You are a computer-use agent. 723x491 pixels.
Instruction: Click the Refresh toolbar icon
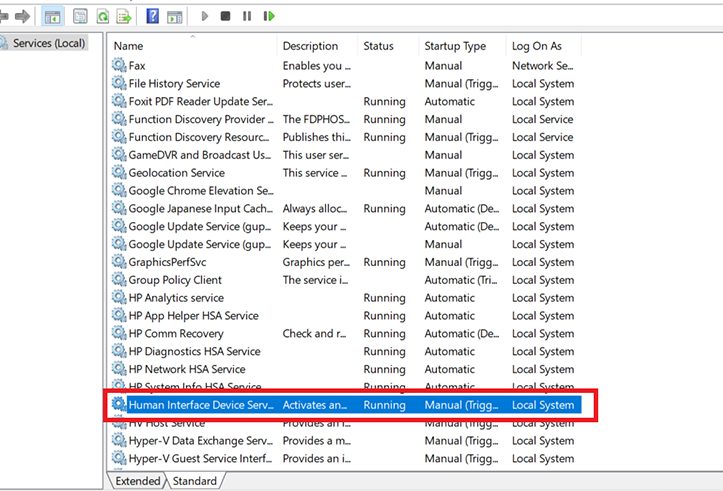102,17
